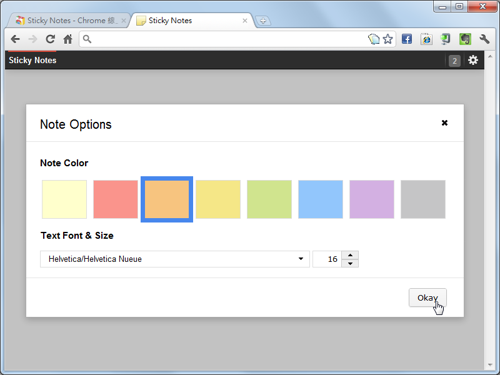
Task: Click the Sticky Notes header title
Action: [32, 60]
